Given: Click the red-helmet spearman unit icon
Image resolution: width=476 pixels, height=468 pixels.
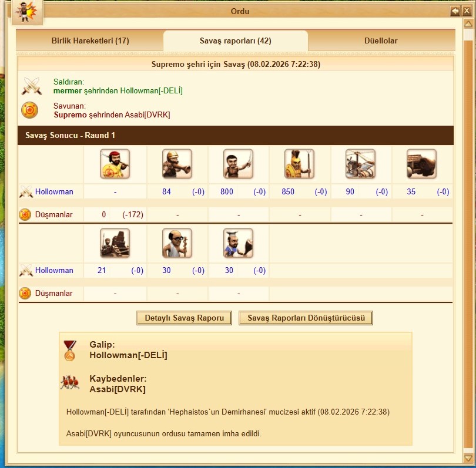Looking at the screenshot, I should coord(115,164).
